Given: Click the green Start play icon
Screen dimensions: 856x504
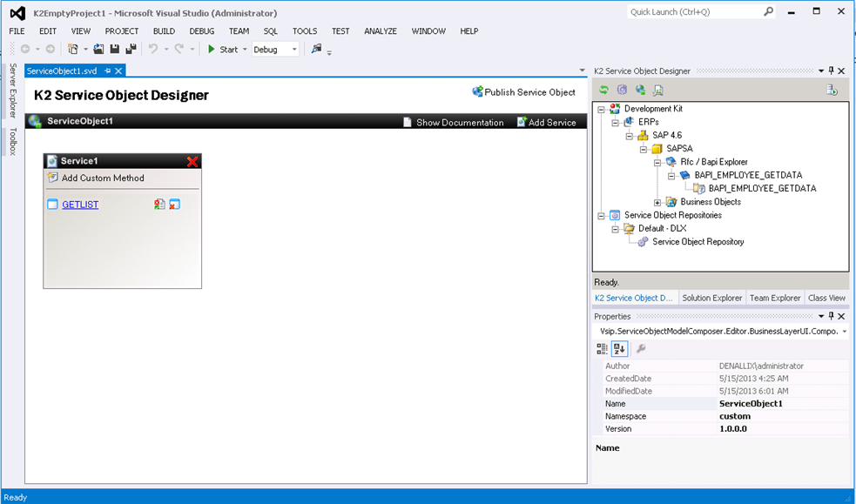Looking at the screenshot, I should [x=212, y=49].
